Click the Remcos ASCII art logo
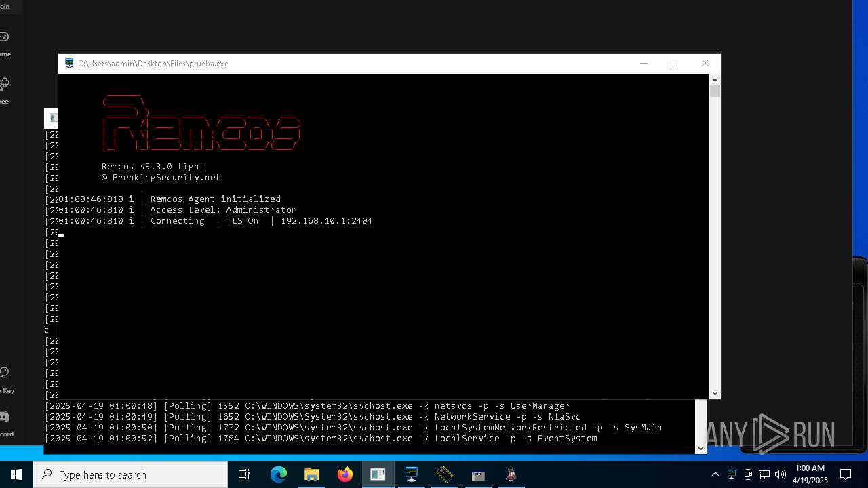The image size is (868, 488). (x=201, y=123)
